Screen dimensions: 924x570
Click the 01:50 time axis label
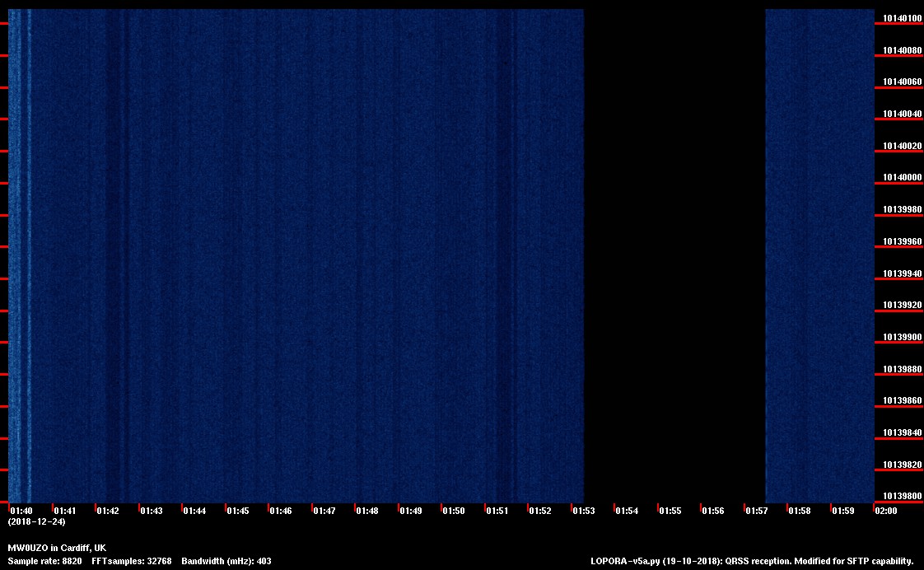[454, 511]
